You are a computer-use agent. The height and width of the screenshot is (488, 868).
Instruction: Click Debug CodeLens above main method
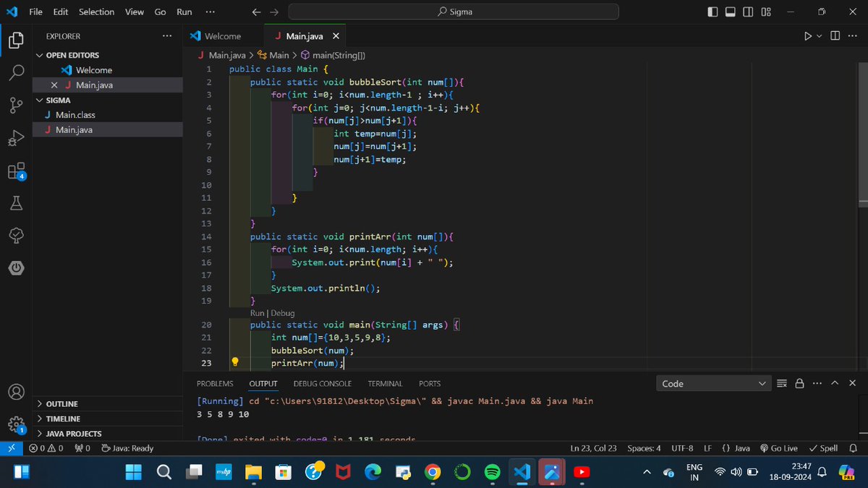tap(282, 313)
